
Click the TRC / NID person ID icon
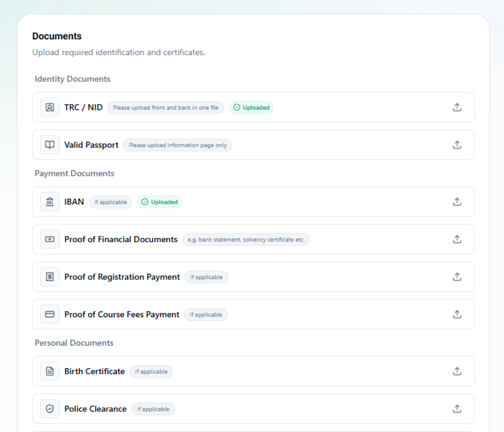click(x=50, y=107)
